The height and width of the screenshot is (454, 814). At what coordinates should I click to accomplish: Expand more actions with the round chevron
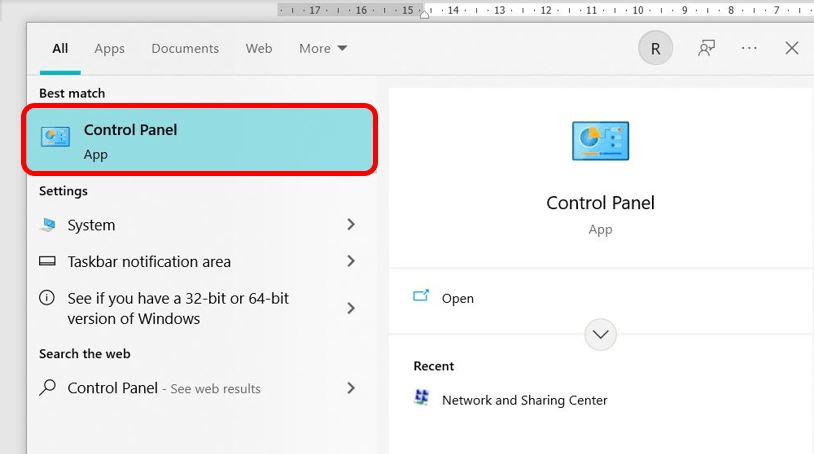pyautogui.click(x=601, y=335)
